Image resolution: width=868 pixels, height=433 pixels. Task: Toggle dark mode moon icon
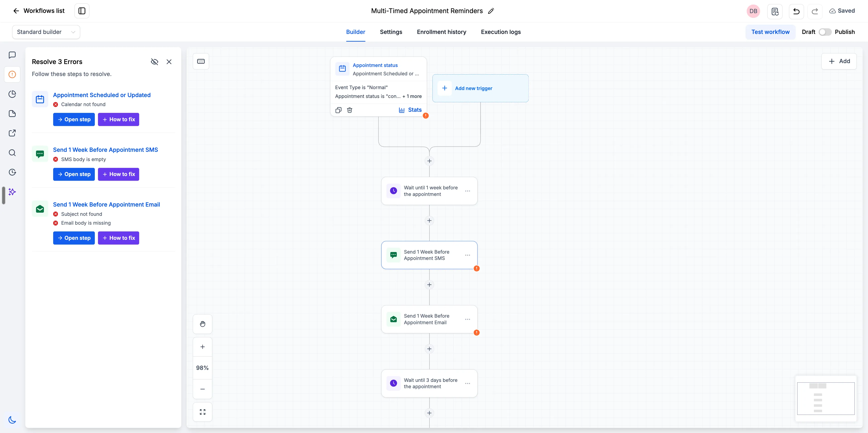12,420
